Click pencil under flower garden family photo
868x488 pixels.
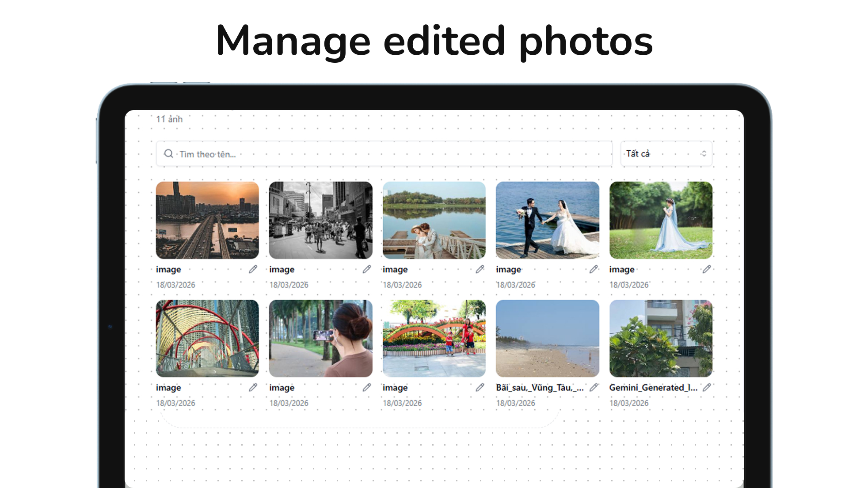click(x=480, y=388)
